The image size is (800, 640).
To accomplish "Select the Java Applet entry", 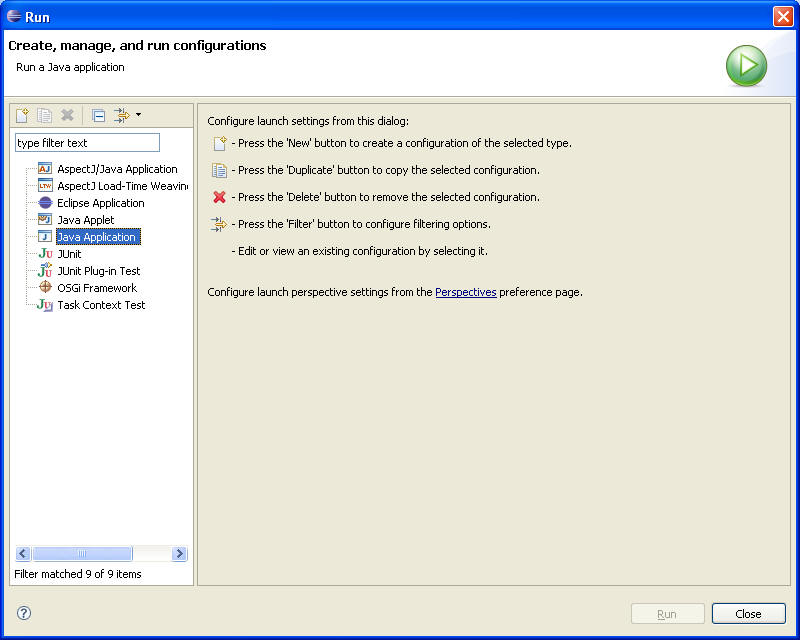I will click(85, 220).
